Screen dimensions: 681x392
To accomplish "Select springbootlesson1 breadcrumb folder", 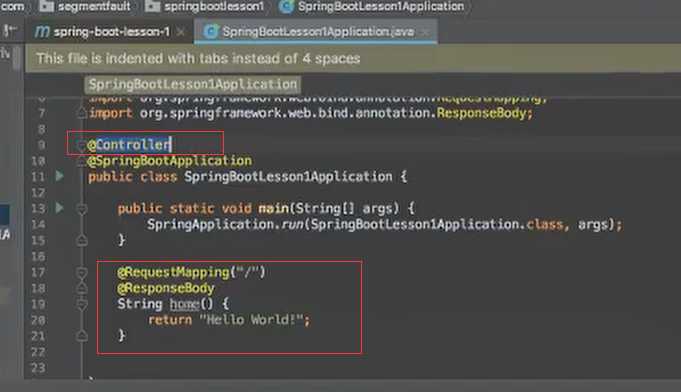I will (214, 7).
